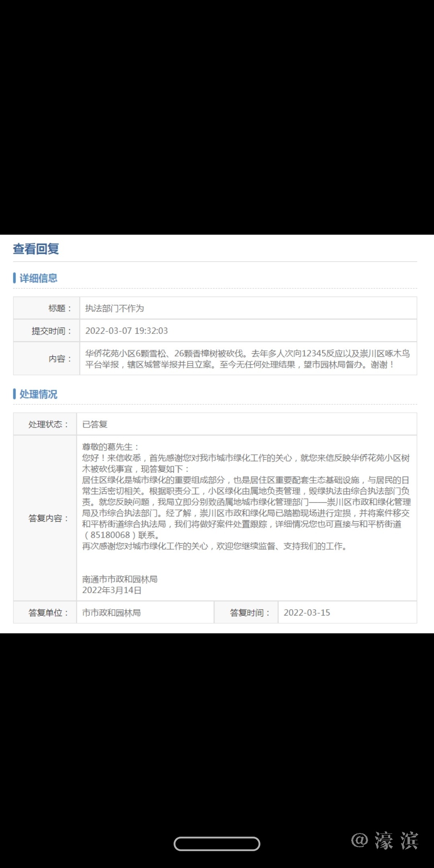Tap the @濠滨 watermark

[x=385, y=841]
